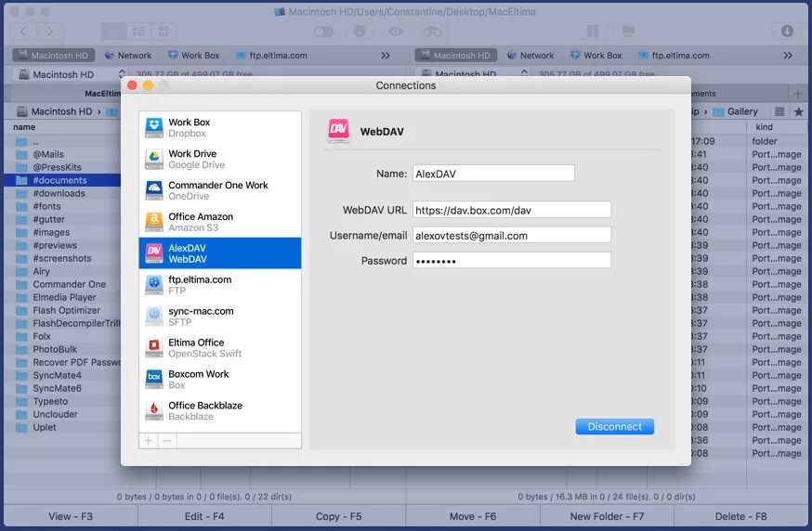Screen dimensions: 812x531
Task: Sort right panel by kind column
Action: [764, 127]
